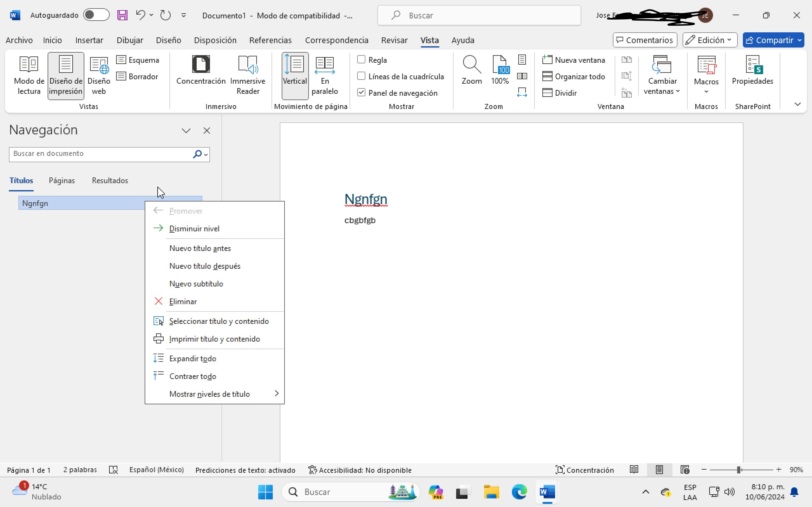Click the Save icon in title bar
This screenshot has width=812, height=507.
[122, 16]
